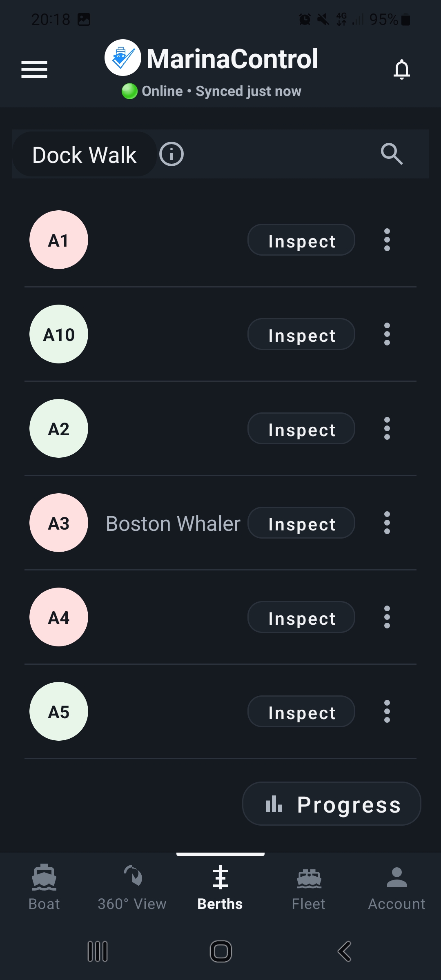Tap the Dock Walk chip
441x980 pixels.
(85, 154)
